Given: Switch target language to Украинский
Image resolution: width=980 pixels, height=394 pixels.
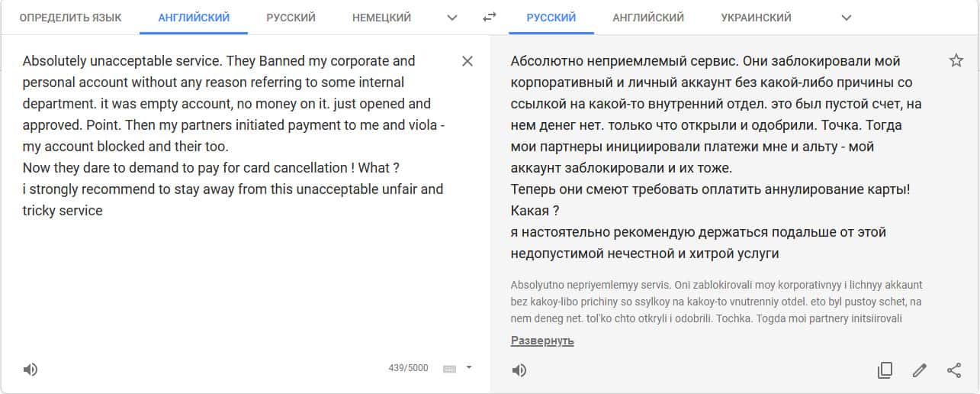Looking at the screenshot, I should coord(756,18).
